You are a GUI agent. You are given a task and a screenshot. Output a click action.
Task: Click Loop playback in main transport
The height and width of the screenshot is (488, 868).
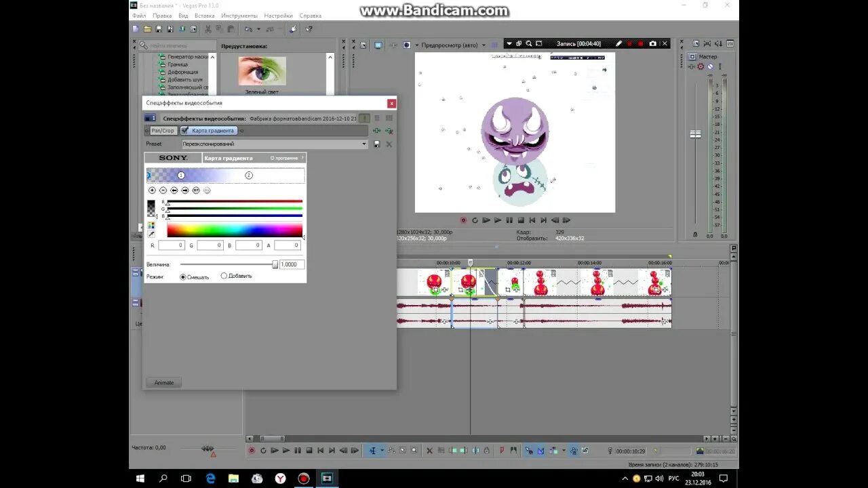(x=263, y=450)
